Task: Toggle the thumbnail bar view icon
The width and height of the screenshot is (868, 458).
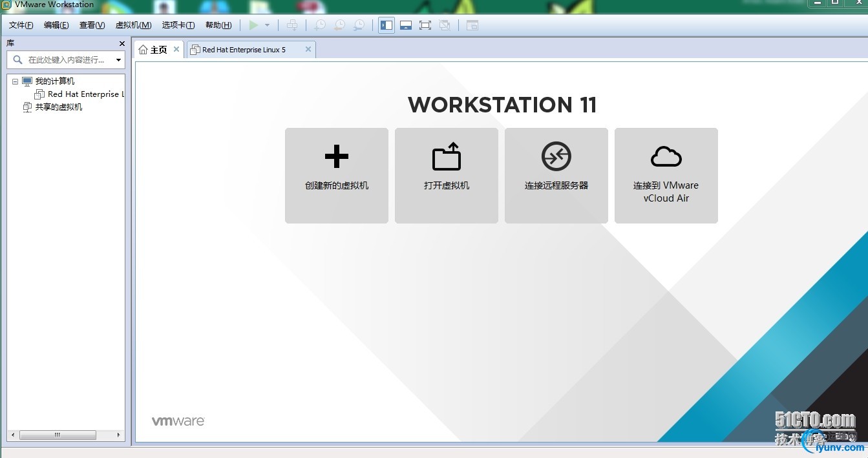Action: coord(406,25)
